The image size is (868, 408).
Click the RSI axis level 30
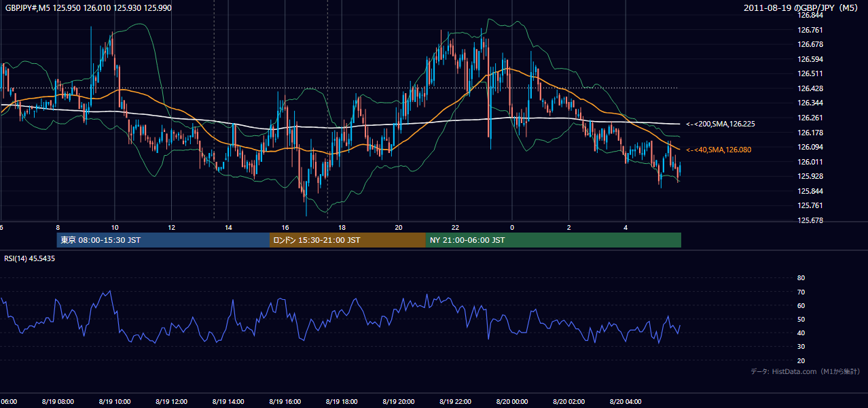click(x=801, y=347)
